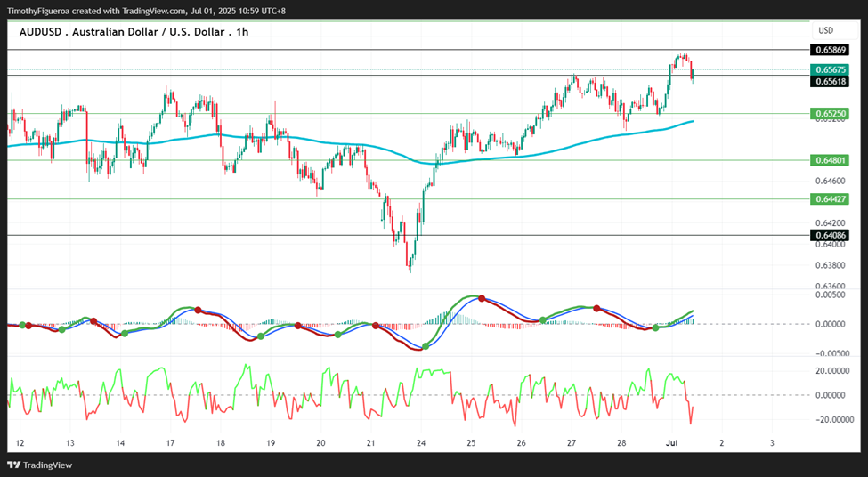868x477 pixels.
Task: Click the date label 17 on time axis
Action: pos(171,443)
